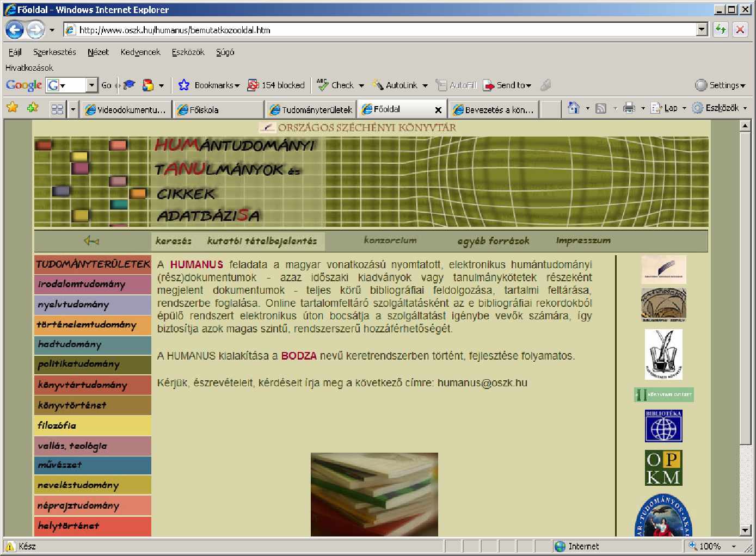Switch to the Bevezetés a kön... tab
Viewport: 756px width, 556px height.
493,109
